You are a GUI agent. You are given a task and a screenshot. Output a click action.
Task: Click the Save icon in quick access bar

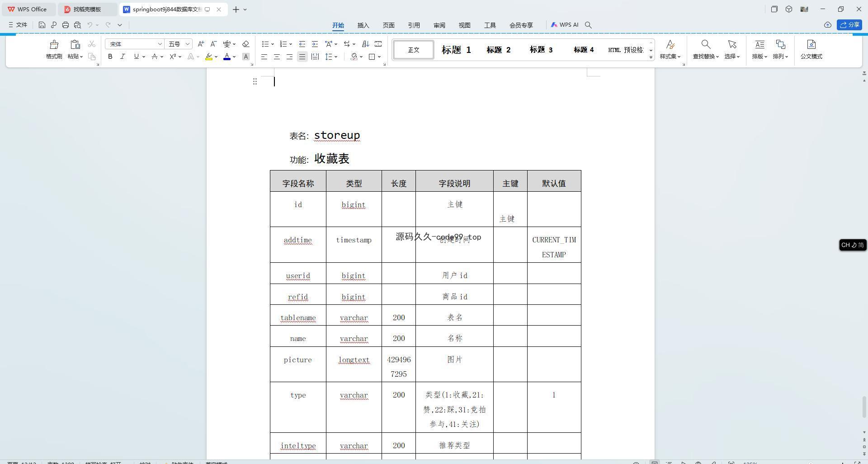pos(42,25)
